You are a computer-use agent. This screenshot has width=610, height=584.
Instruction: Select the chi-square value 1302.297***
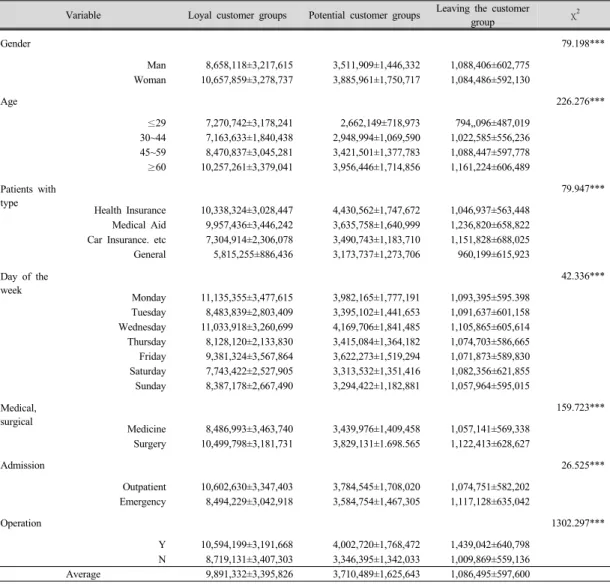tap(578, 523)
